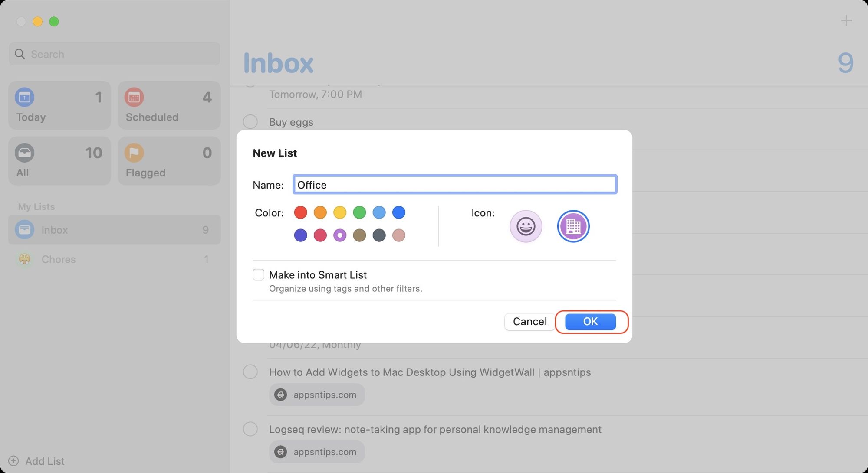Select the dark gray color swatch
Screen dimensions: 868x473
379,235
